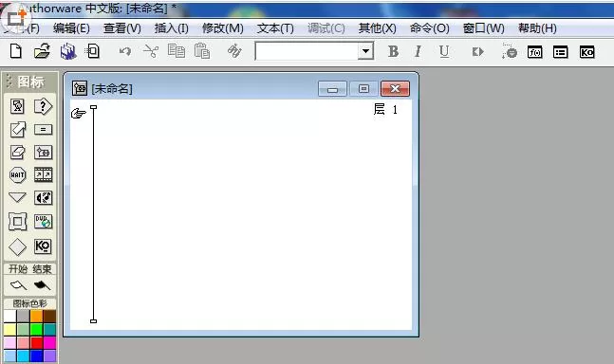Open the 文本(T) menu

pos(275,28)
